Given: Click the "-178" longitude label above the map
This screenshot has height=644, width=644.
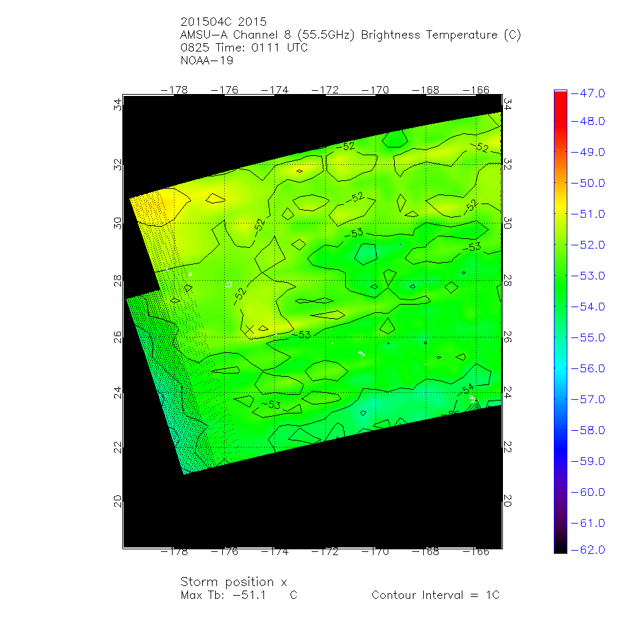Looking at the screenshot, I should [x=174, y=90].
